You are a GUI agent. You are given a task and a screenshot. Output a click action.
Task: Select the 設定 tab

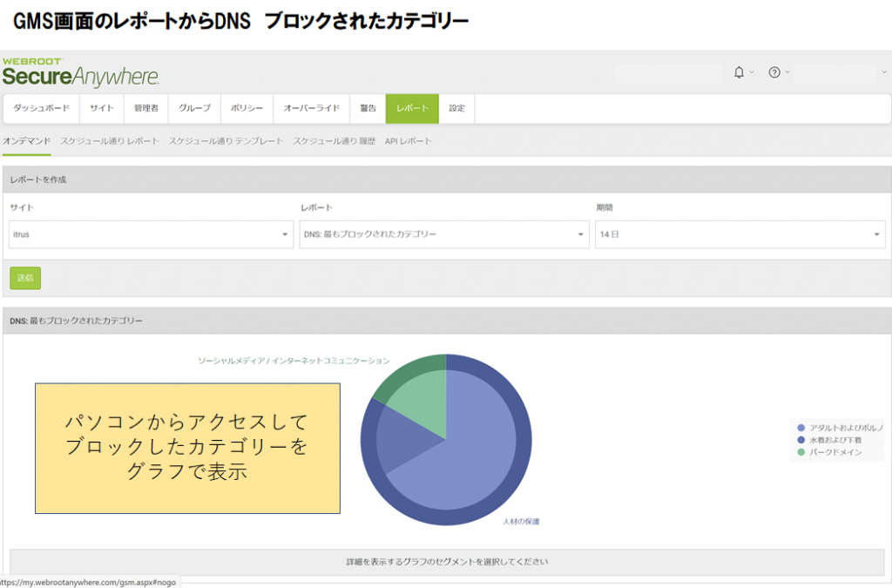pyautogui.click(x=456, y=109)
